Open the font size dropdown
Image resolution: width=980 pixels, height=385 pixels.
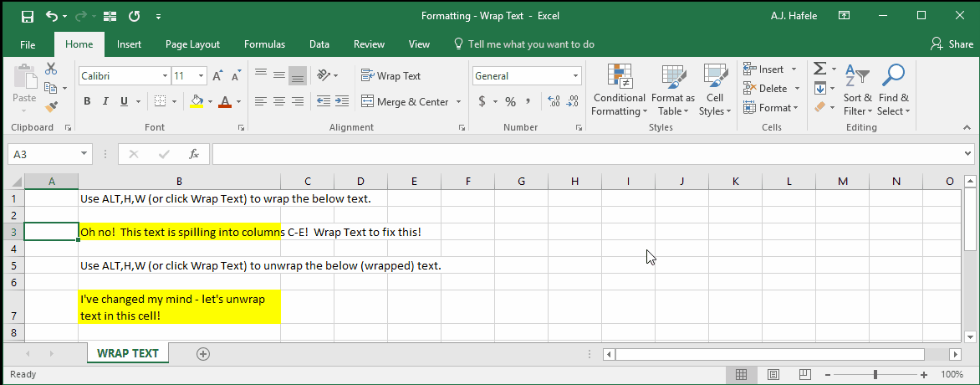point(202,76)
